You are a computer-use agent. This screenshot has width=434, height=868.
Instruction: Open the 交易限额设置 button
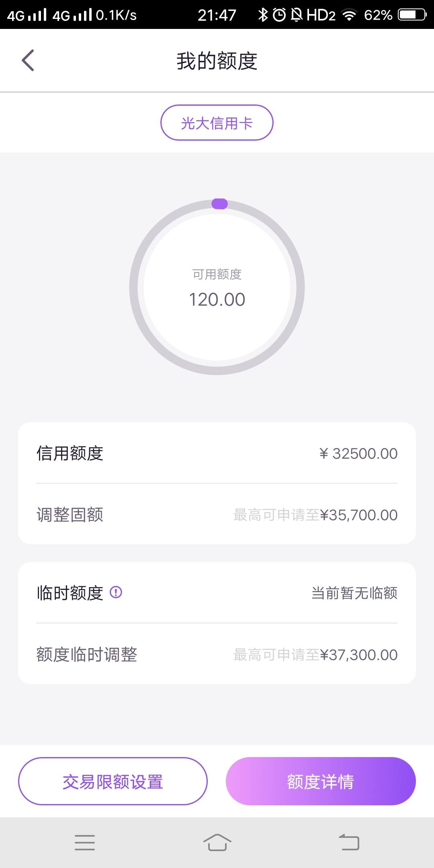(113, 781)
